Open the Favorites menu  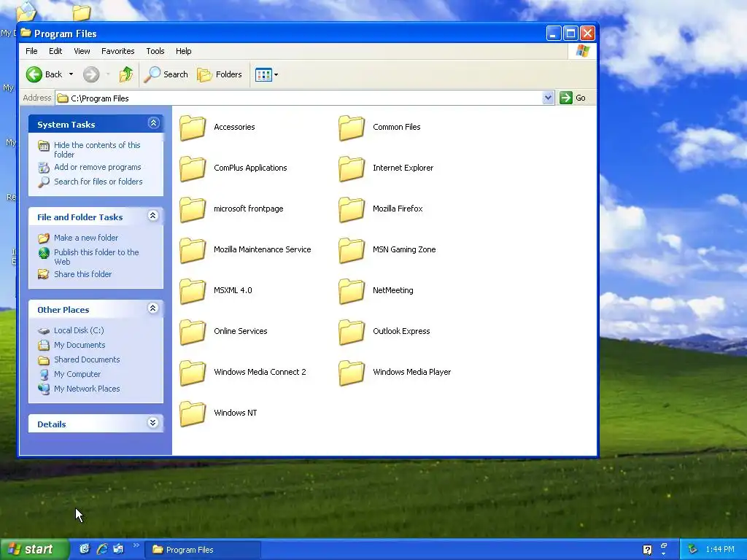coord(117,51)
